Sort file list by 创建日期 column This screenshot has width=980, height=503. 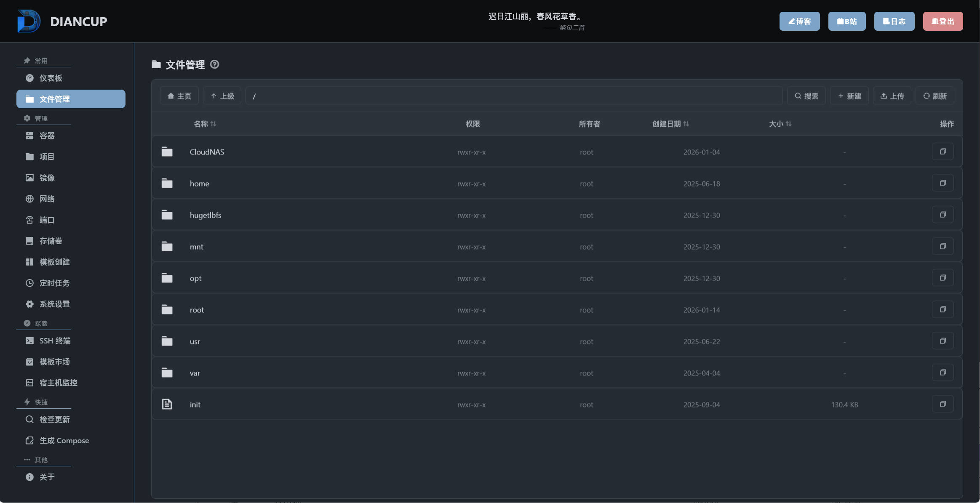pyautogui.click(x=670, y=124)
